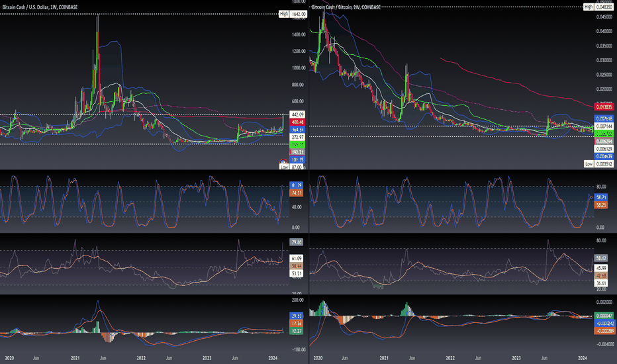
Task: Select the orange 58.25 stochastic value tag
Action: tap(601, 205)
